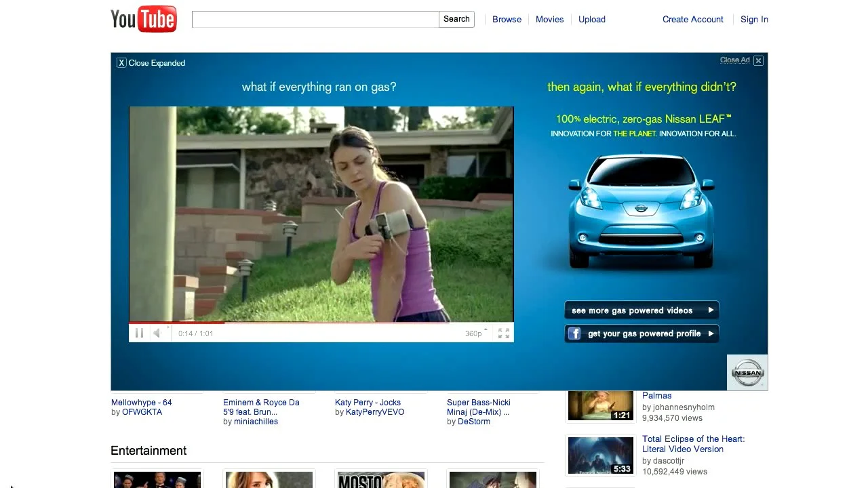The height and width of the screenshot is (488, 868).
Task: Click the Sign In link
Action: point(754,19)
